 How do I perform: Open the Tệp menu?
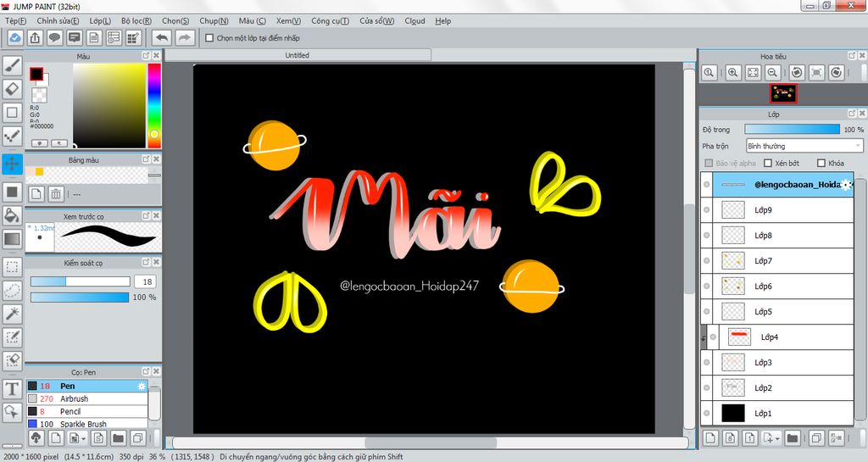(15, 21)
